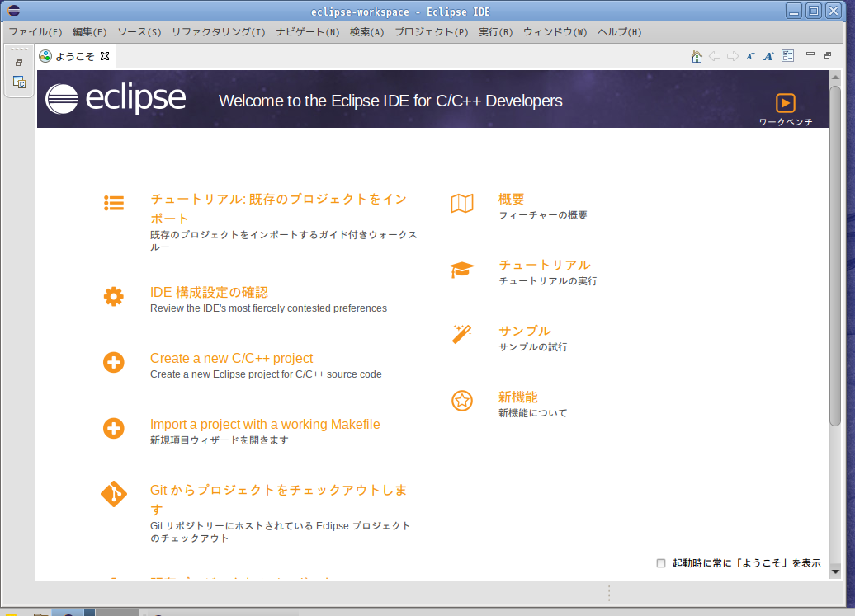Click the Git リポジトリー checkout description text
The image size is (855, 616).
click(281, 532)
